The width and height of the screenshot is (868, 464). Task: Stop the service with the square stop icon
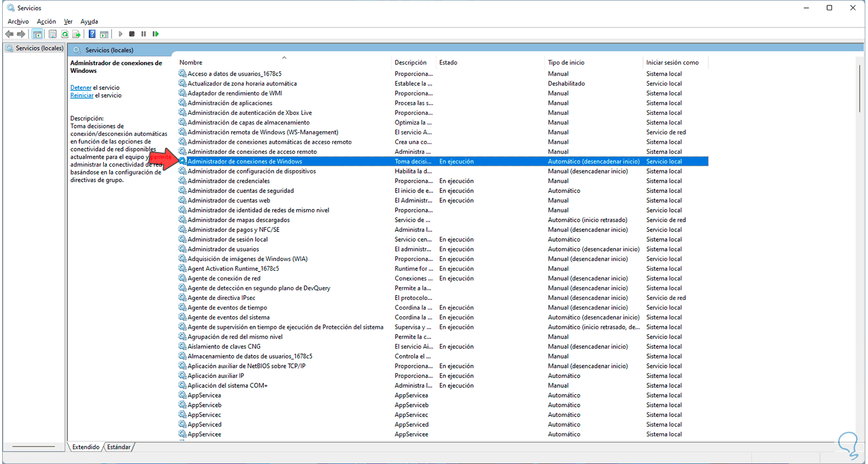click(x=132, y=34)
